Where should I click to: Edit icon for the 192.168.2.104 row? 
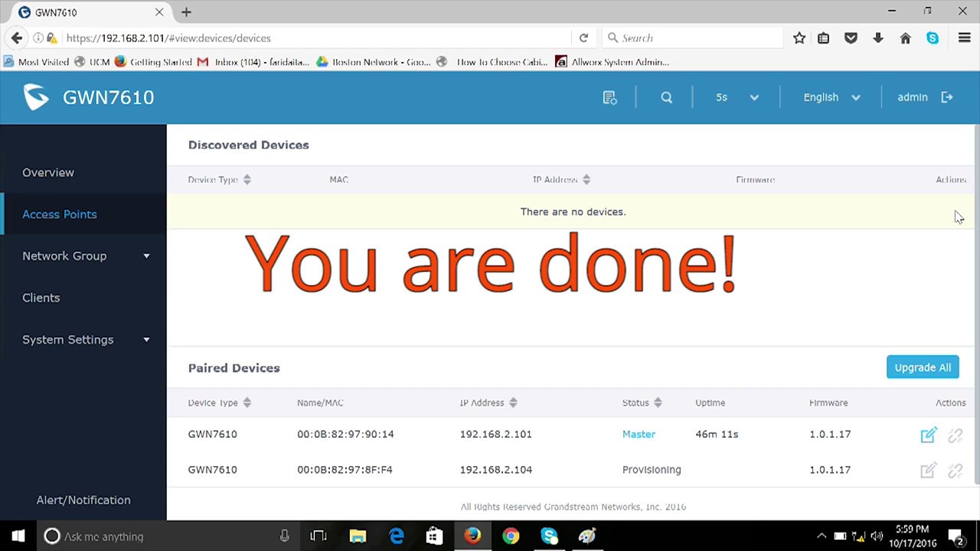pyautogui.click(x=928, y=470)
